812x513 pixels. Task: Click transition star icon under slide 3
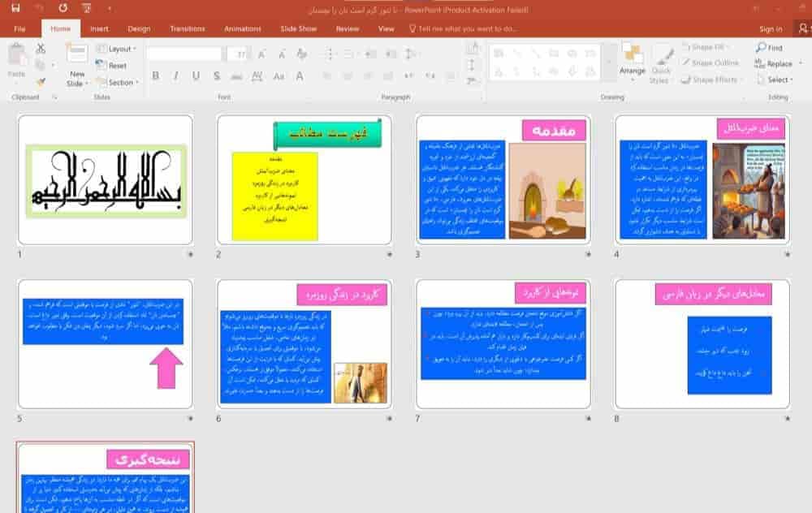[x=588, y=254]
